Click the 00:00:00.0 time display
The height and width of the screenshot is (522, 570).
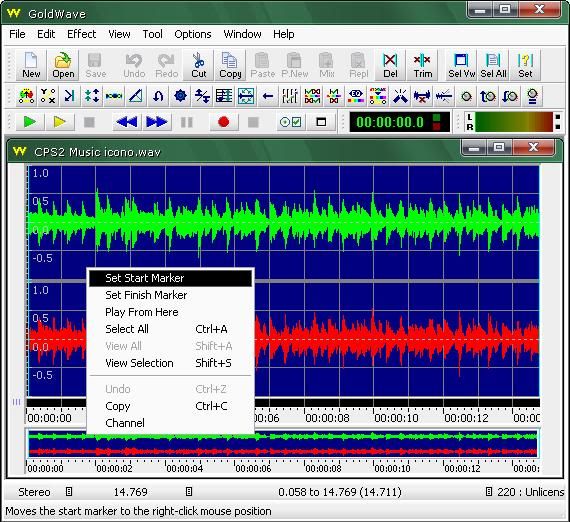tap(399, 122)
